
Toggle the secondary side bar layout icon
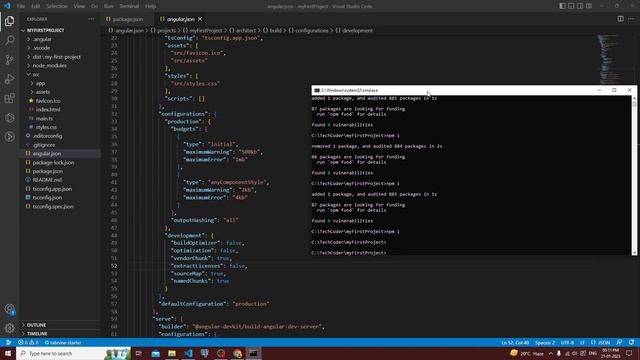point(580,6)
